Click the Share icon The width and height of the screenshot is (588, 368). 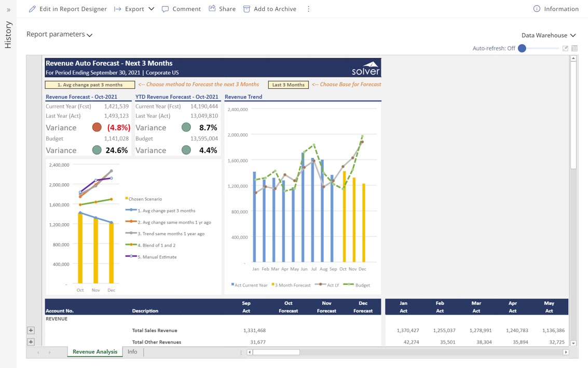tap(212, 9)
